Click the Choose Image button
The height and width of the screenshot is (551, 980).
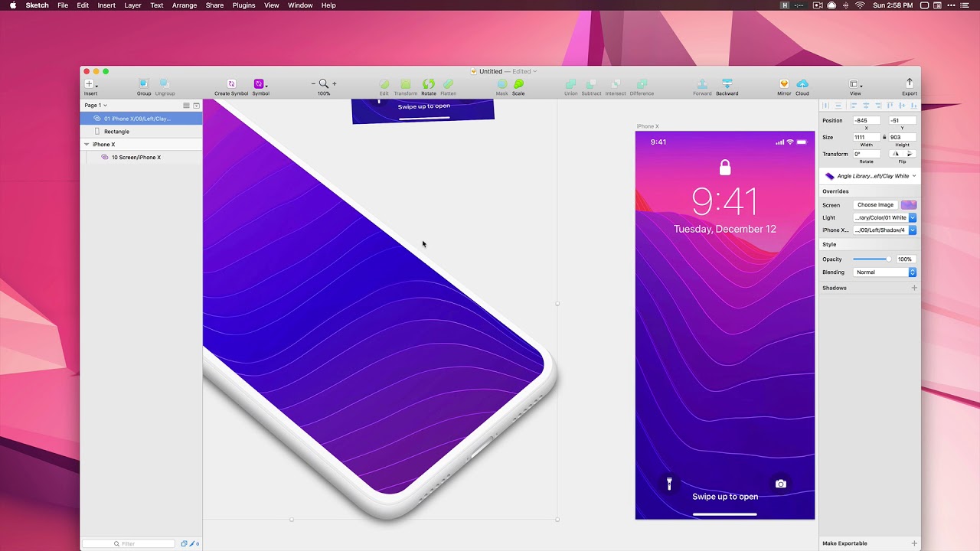(x=875, y=205)
